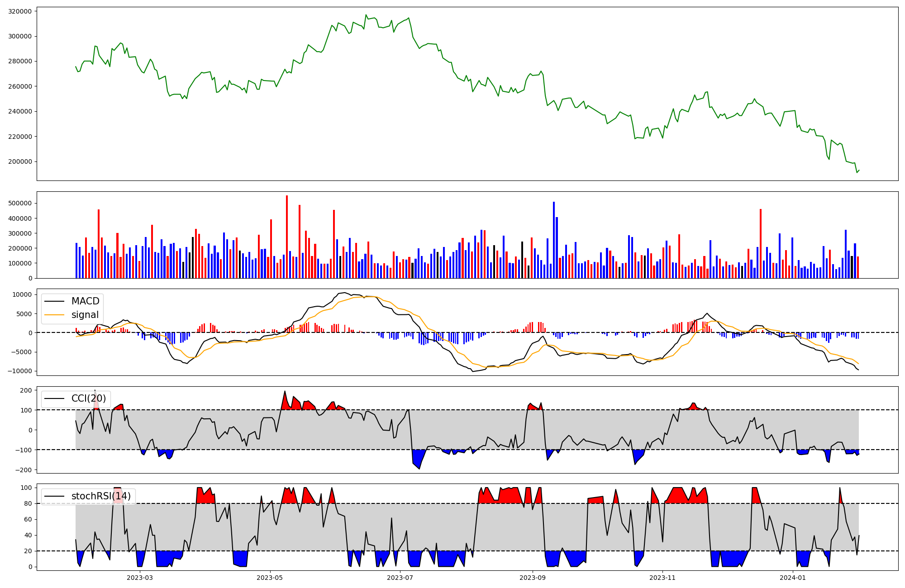
Task: Click the orange signal line legend sample
Action: coord(55,315)
